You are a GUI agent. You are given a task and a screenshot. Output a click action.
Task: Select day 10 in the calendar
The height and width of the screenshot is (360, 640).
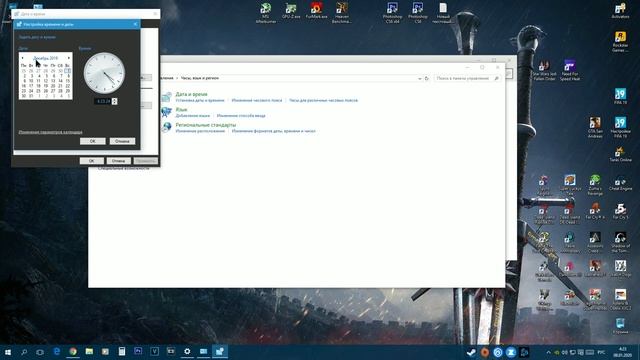[x=31, y=81]
